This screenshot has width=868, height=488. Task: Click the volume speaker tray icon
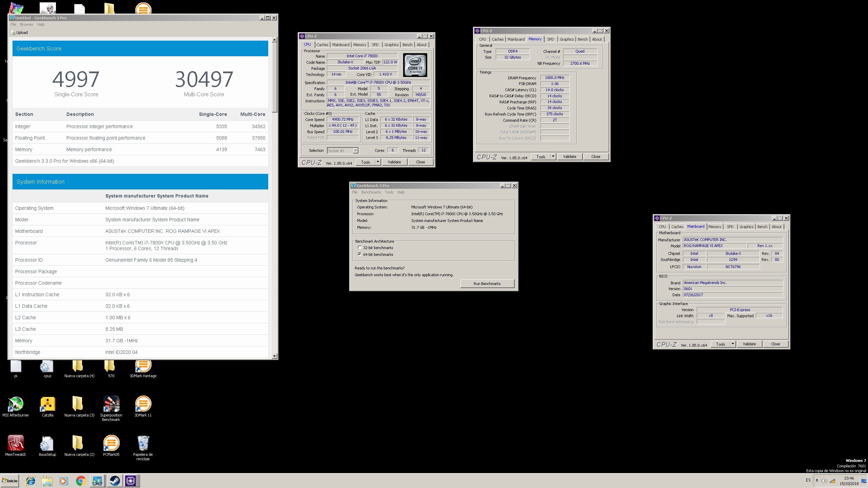(x=824, y=481)
